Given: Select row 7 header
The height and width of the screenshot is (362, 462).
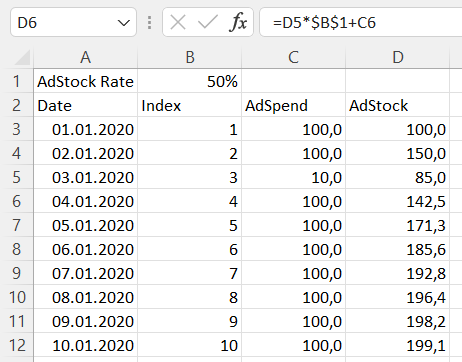Looking at the screenshot, I should click(x=17, y=225).
